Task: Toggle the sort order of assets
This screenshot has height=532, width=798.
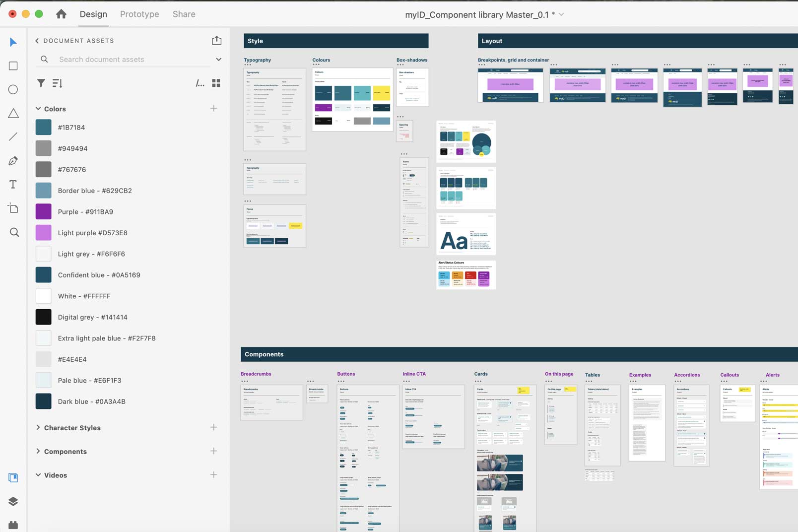Action: tap(57, 83)
